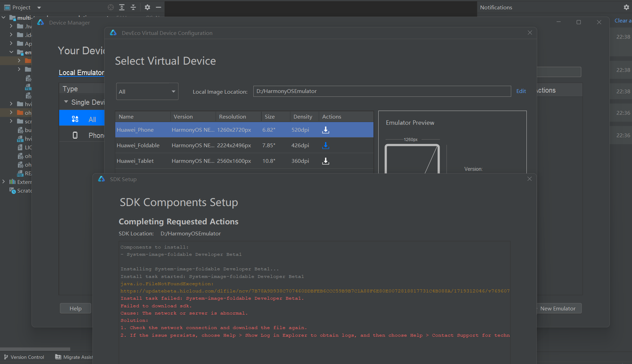Download the Huawei_Phone system image
The image size is (632, 364).
click(326, 130)
